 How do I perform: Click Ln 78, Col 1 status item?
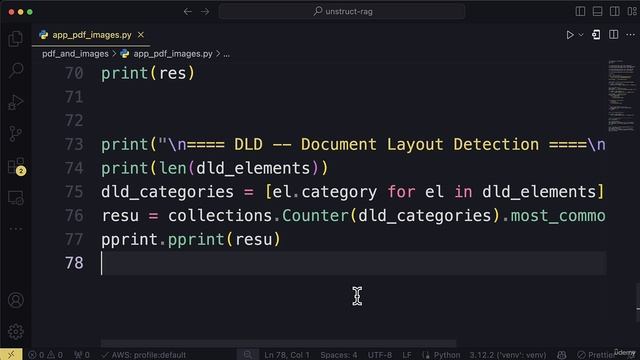[x=287, y=355]
